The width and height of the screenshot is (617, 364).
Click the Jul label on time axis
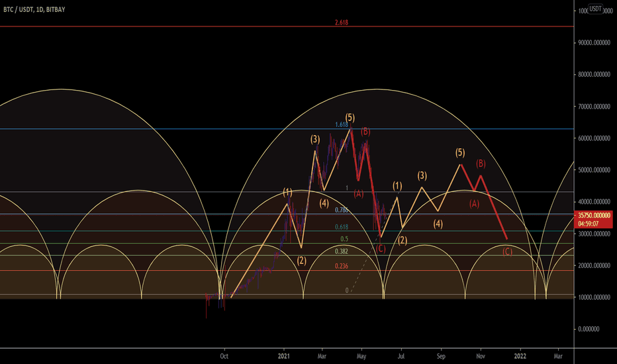[x=401, y=356]
